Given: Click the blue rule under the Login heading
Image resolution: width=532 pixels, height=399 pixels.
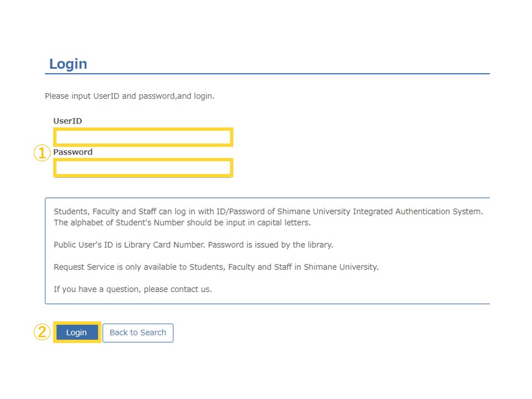Looking at the screenshot, I should point(267,73).
